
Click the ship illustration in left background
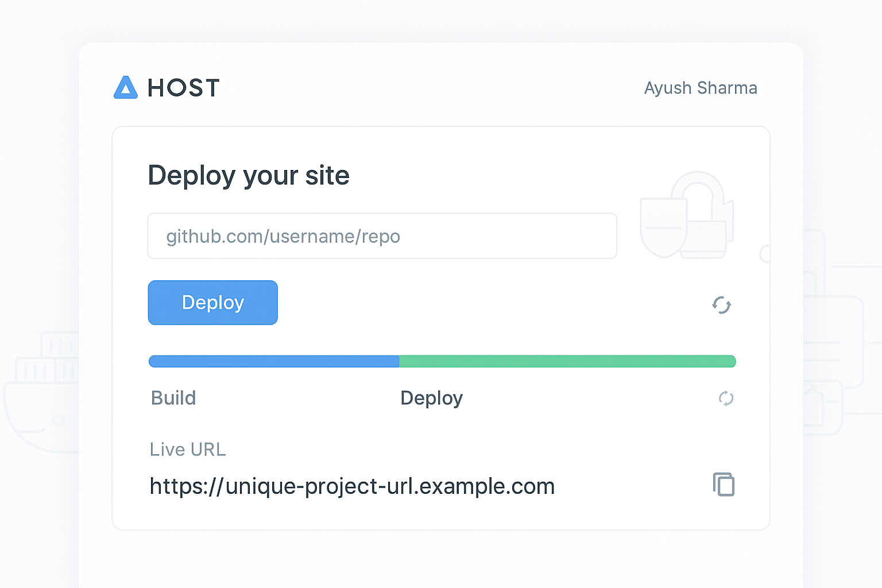(x=40, y=396)
